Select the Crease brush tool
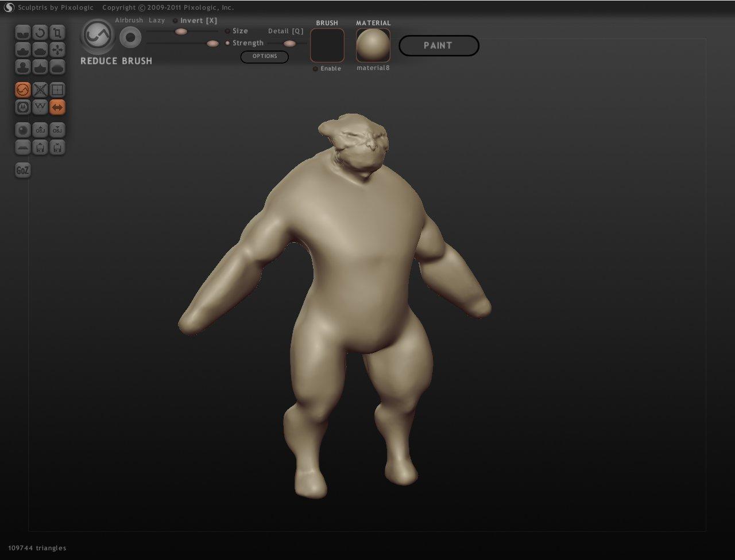The image size is (735, 560). [x=22, y=32]
